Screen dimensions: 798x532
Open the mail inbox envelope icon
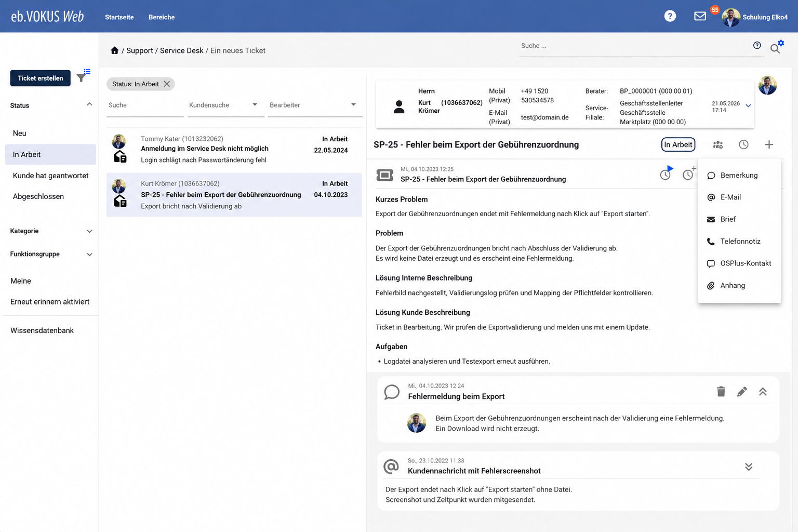(700, 16)
